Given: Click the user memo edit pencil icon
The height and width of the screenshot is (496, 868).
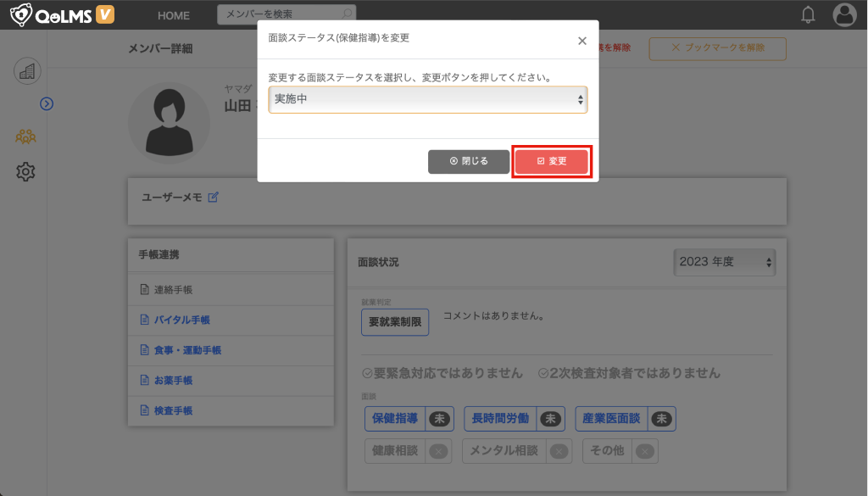Looking at the screenshot, I should click(214, 198).
